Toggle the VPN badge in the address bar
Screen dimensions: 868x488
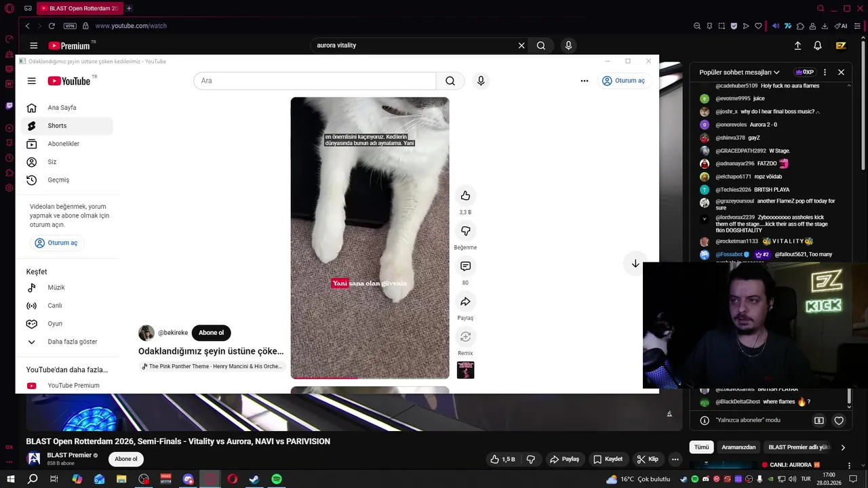coord(70,26)
